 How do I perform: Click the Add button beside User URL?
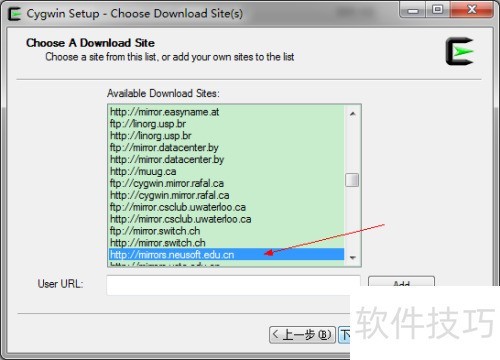(401, 282)
